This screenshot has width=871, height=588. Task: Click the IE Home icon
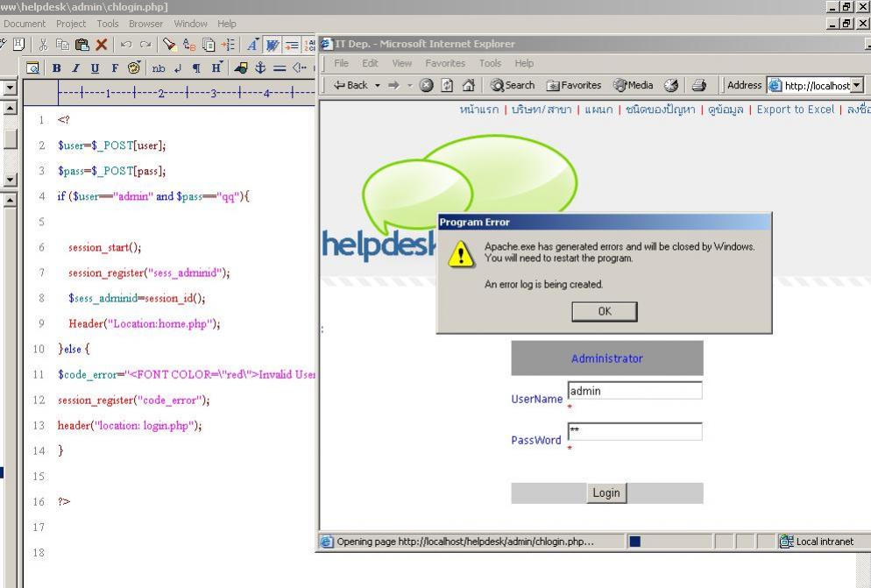[468, 85]
